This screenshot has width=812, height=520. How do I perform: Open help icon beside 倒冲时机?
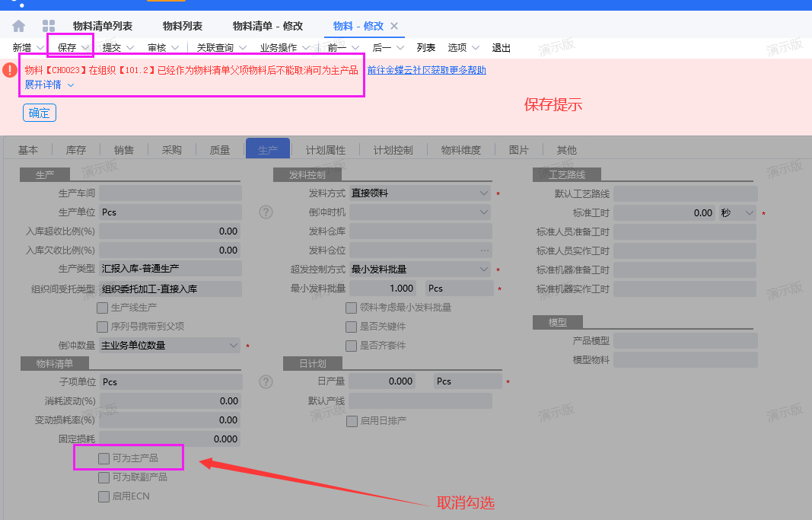266,212
